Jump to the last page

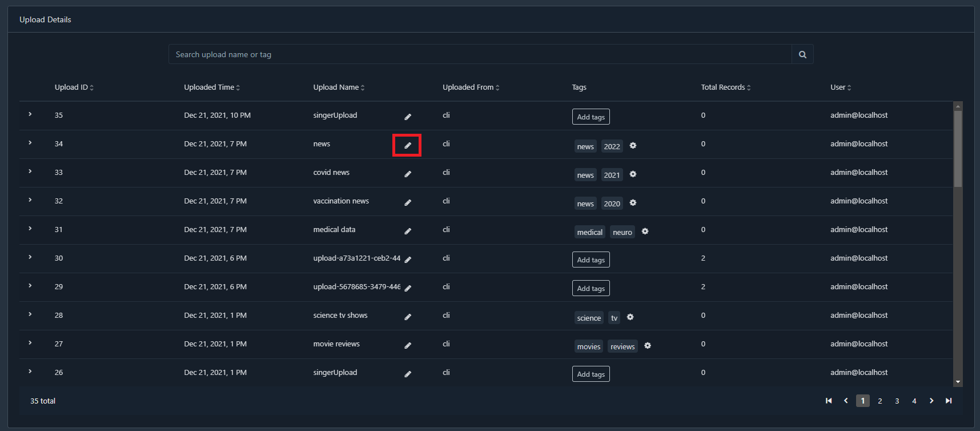[949, 401]
